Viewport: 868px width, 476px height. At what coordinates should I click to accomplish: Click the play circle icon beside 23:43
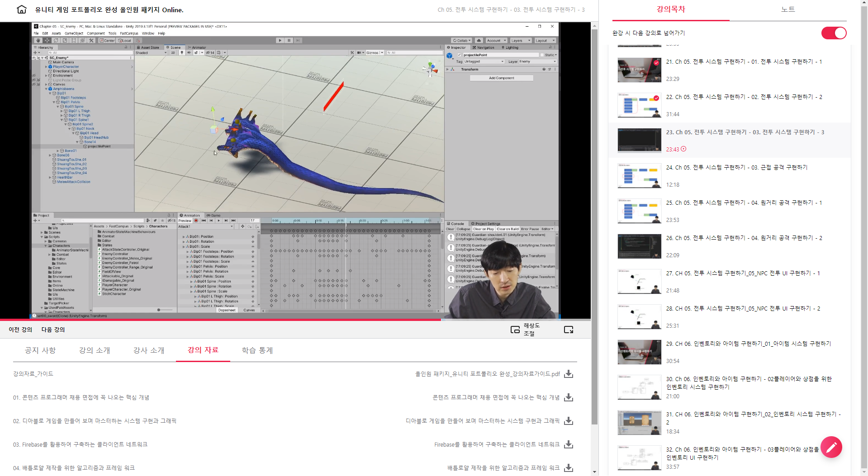[683, 149]
